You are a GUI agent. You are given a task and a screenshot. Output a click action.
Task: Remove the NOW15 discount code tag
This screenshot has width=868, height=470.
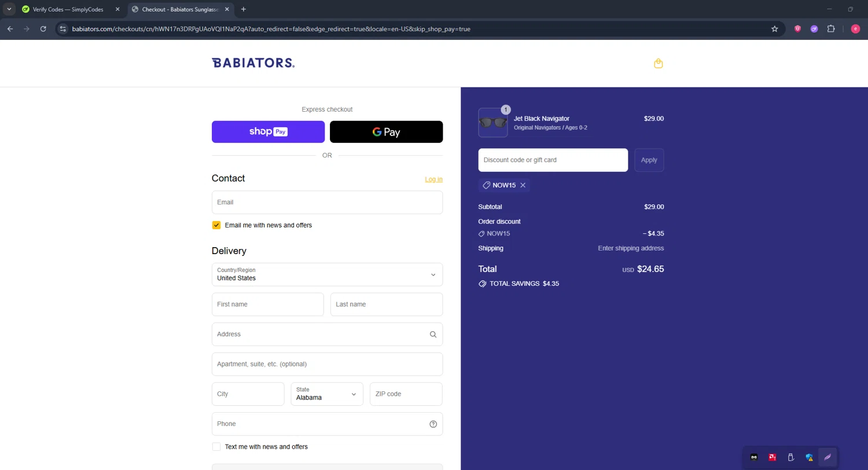(x=523, y=185)
